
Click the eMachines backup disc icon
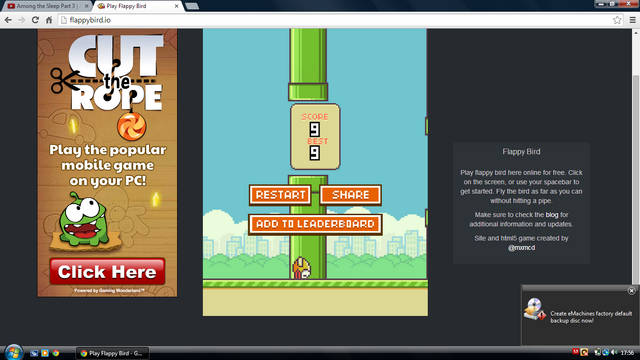tap(535, 309)
